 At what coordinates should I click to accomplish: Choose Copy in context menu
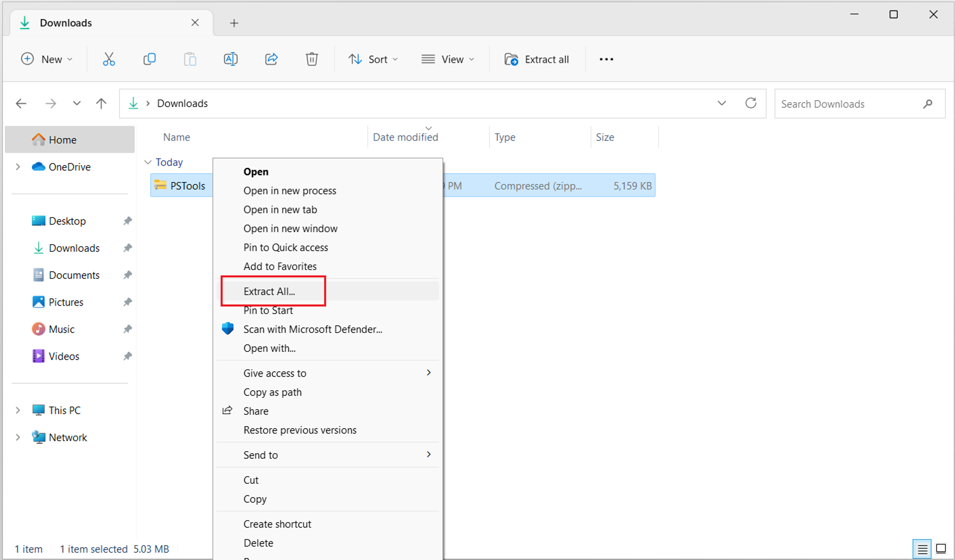328,499
